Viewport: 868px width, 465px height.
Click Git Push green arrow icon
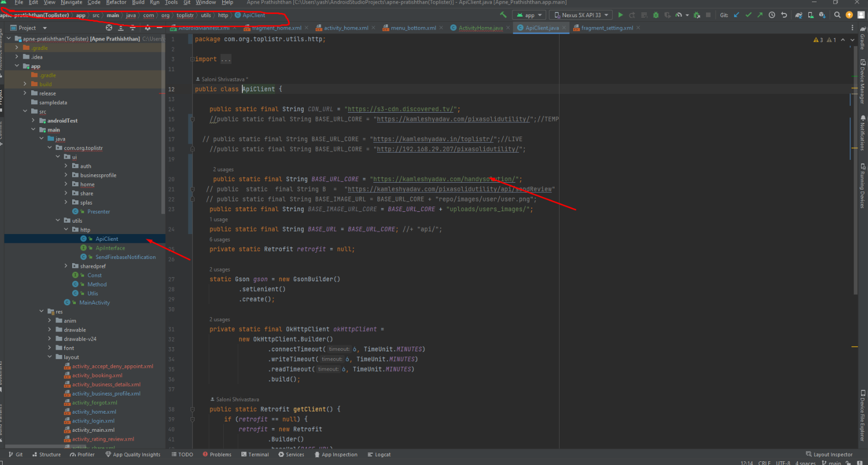click(760, 15)
